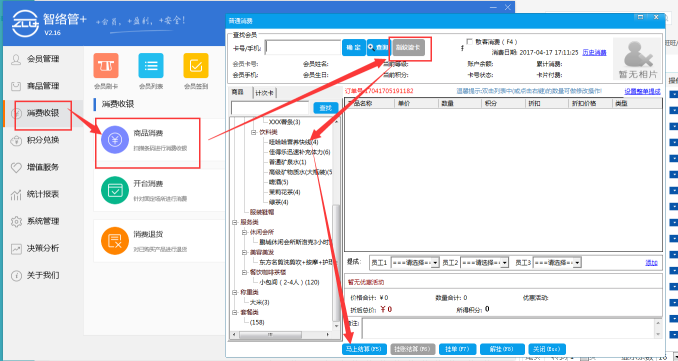678x361 pixels.
Task: Click the gear icon beside 系统管理
Action: click(x=16, y=221)
